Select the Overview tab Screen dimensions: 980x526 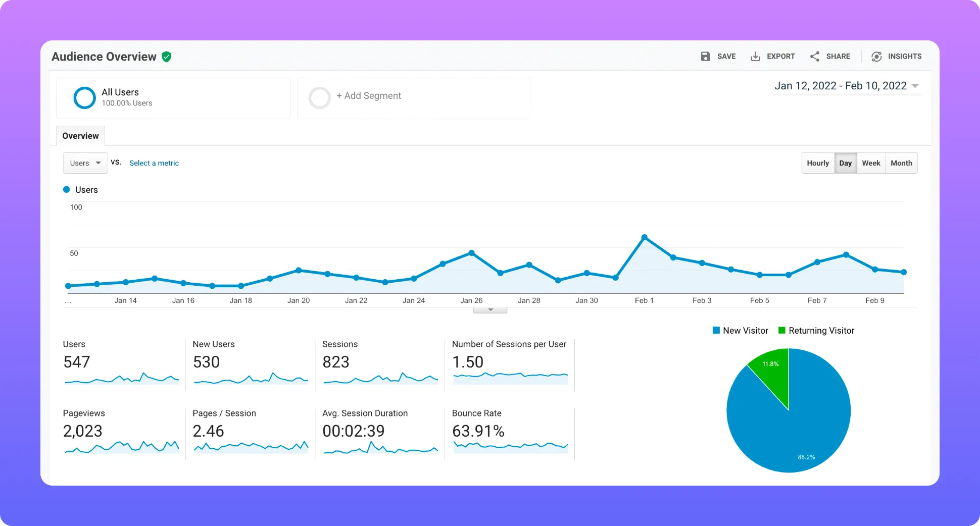(80, 136)
